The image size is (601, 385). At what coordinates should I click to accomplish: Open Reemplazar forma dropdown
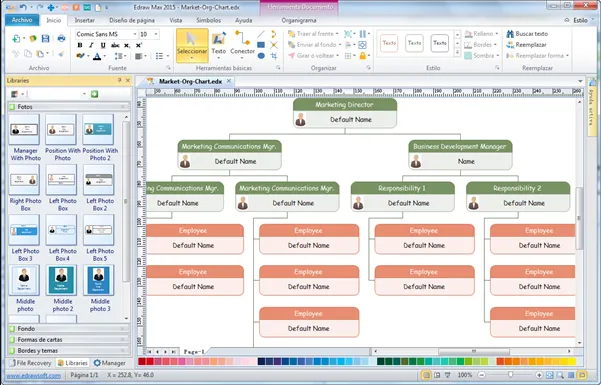[537, 56]
